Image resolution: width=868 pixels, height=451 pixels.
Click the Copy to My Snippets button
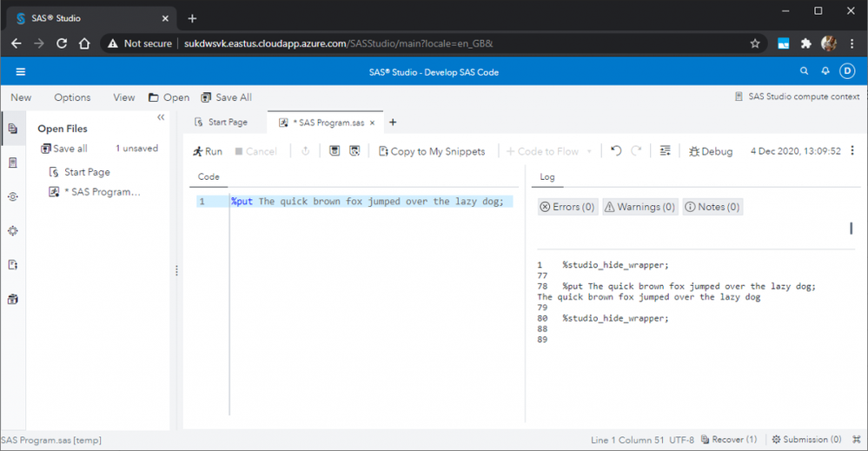(x=432, y=151)
